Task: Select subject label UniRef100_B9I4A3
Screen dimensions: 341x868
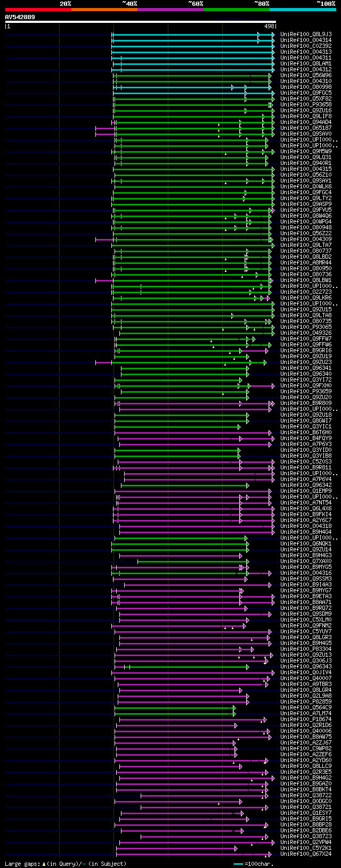Action: coord(306,584)
